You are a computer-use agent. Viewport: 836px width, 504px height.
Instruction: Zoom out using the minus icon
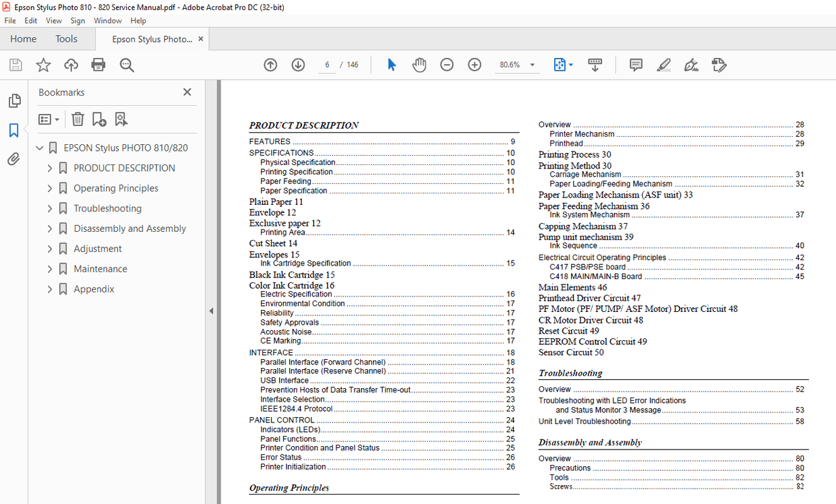click(446, 64)
